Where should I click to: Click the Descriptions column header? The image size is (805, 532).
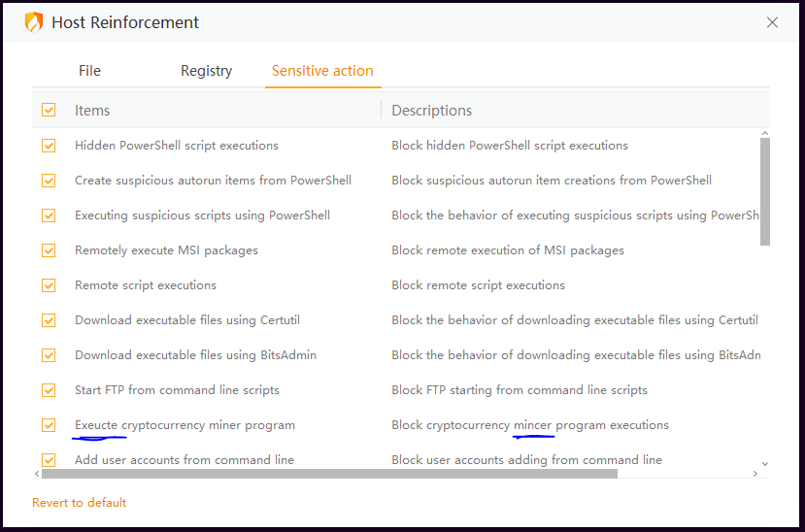432,111
